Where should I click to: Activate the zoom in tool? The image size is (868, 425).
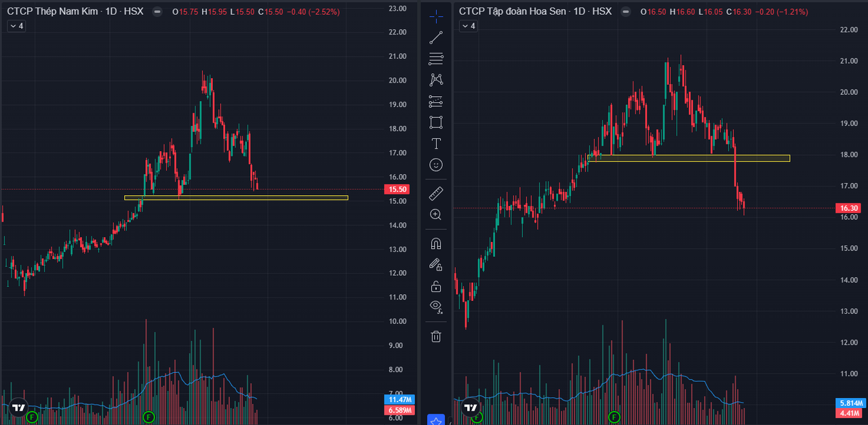tap(436, 215)
